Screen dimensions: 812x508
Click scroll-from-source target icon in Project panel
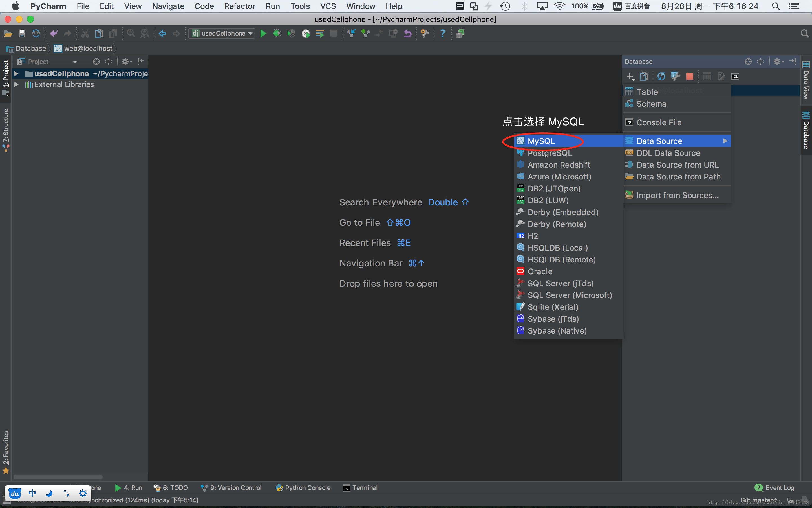96,62
